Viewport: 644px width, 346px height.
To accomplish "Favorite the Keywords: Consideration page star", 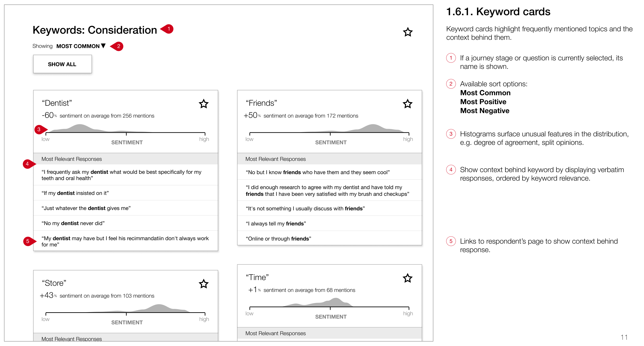I will (407, 32).
